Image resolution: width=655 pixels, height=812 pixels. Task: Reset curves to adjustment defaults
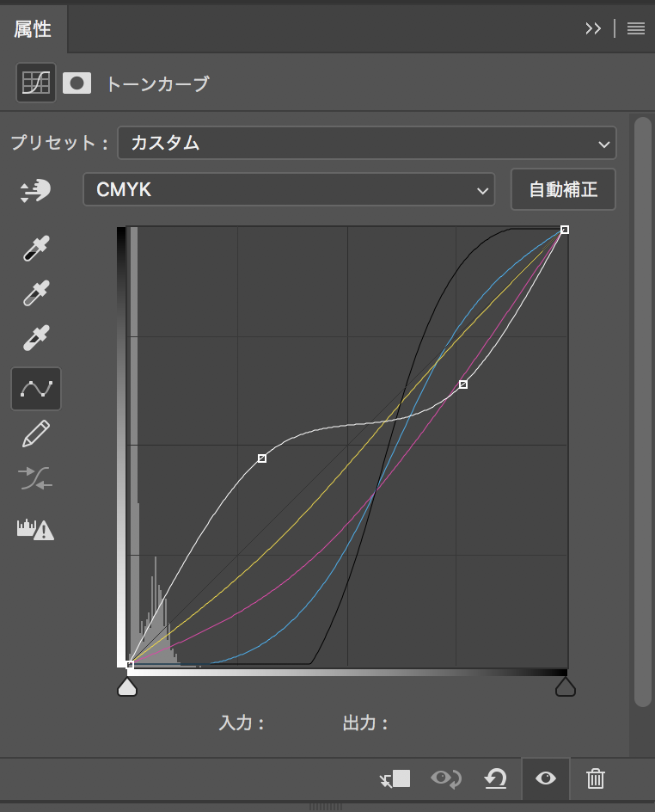click(x=496, y=779)
